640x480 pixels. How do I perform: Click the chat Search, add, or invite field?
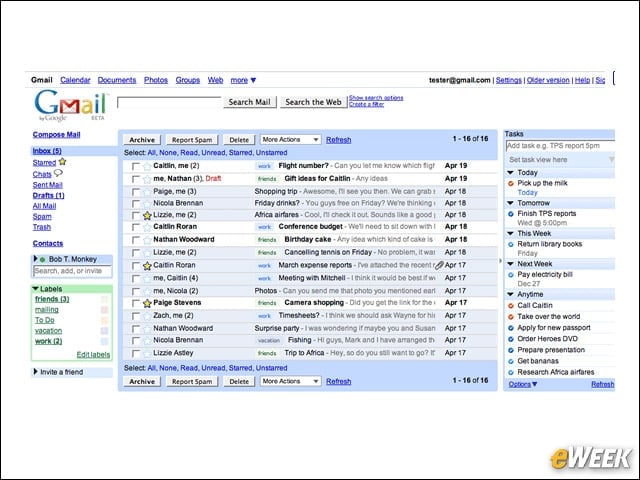pos(72,271)
